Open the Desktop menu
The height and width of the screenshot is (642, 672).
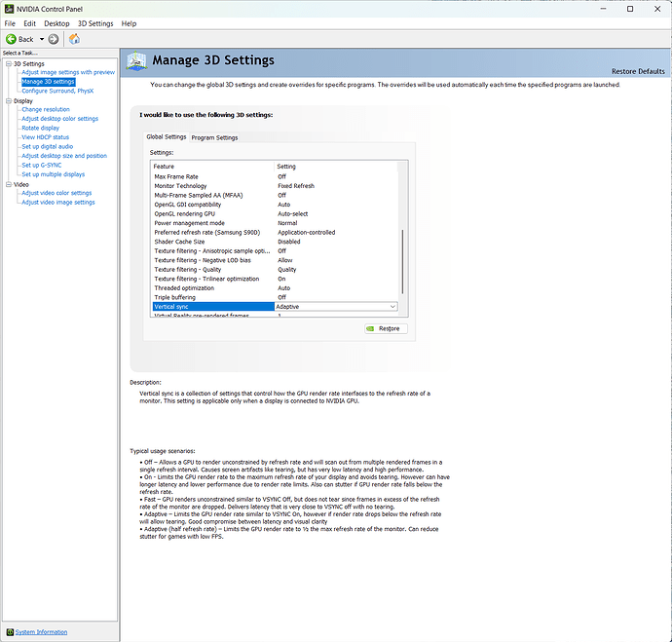56,23
